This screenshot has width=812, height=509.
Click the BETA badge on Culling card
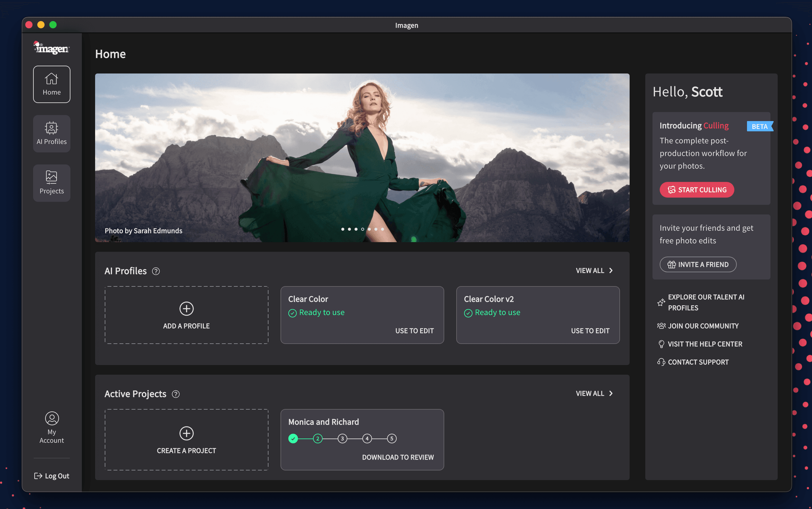tap(760, 126)
